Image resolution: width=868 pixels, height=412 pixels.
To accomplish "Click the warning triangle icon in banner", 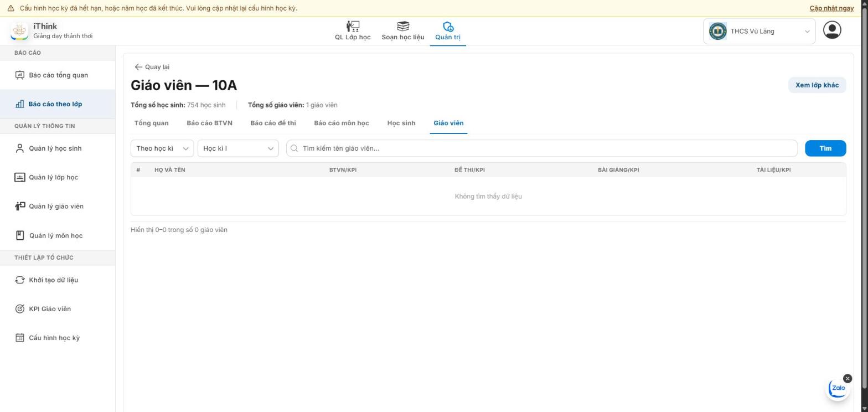I will (x=11, y=8).
